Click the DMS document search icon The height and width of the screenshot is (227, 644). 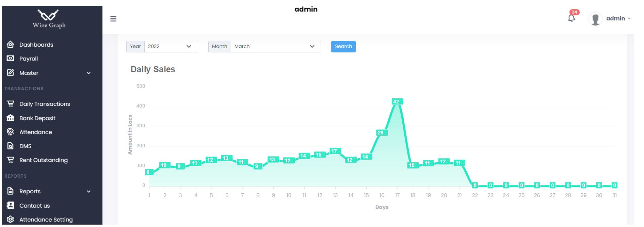pyautogui.click(x=11, y=146)
